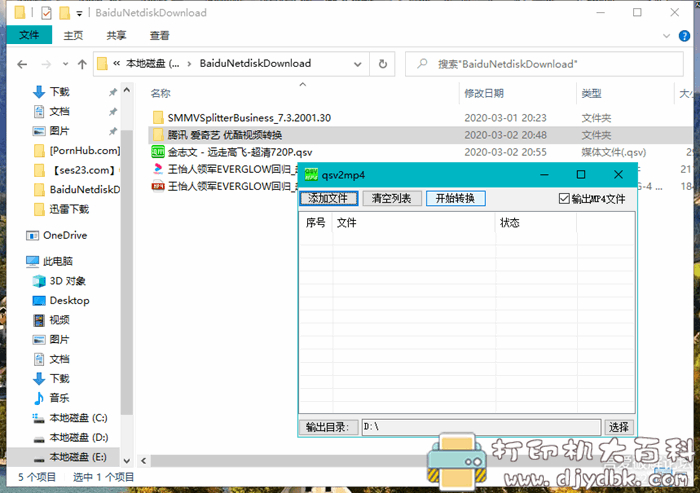Screen dimensions: 700x493
Task: Refresh the BaiduNetdiskDownload folder
Action: tap(383, 64)
